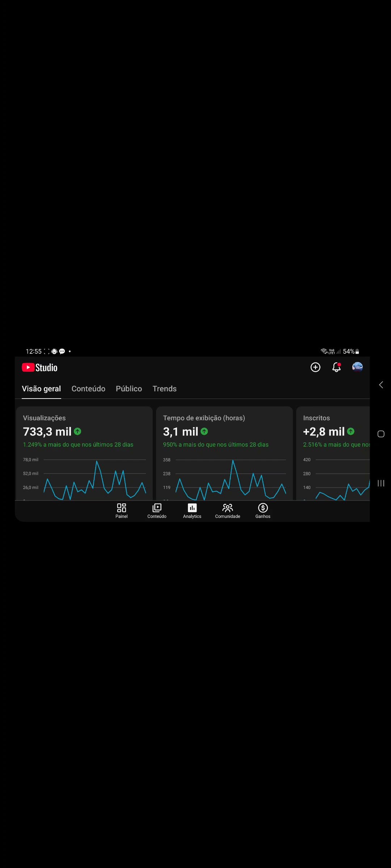Open the Inscritos +2,8 mil card
The width and height of the screenshot is (391, 868).
pyautogui.click(x=333, y=453)
